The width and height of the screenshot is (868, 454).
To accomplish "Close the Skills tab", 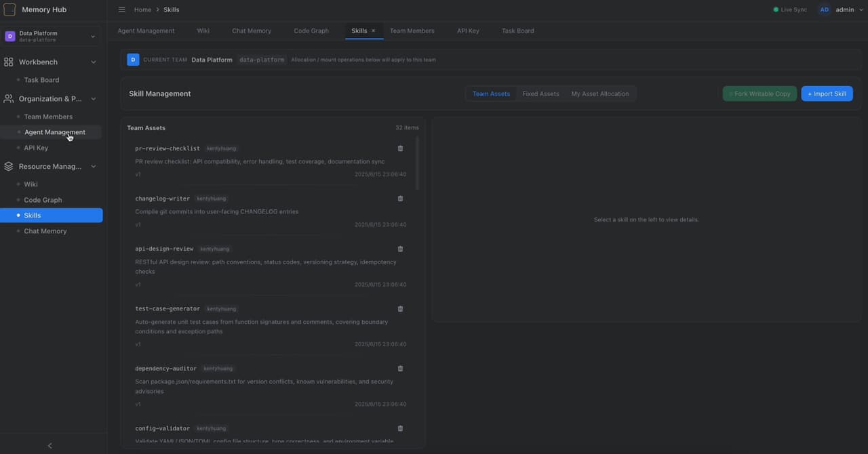I will [373, 30].
